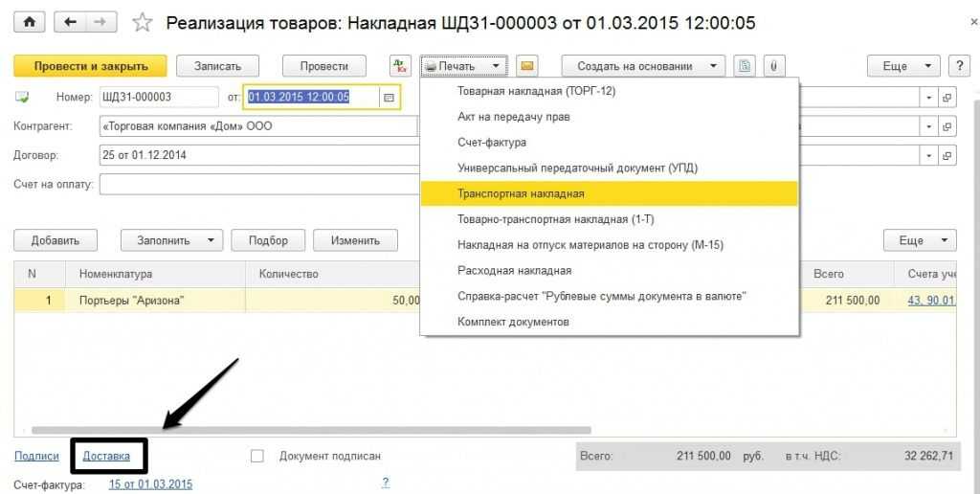
Task: Expand dropdown of right field in Контрагент row
Action: click(929, 126)
